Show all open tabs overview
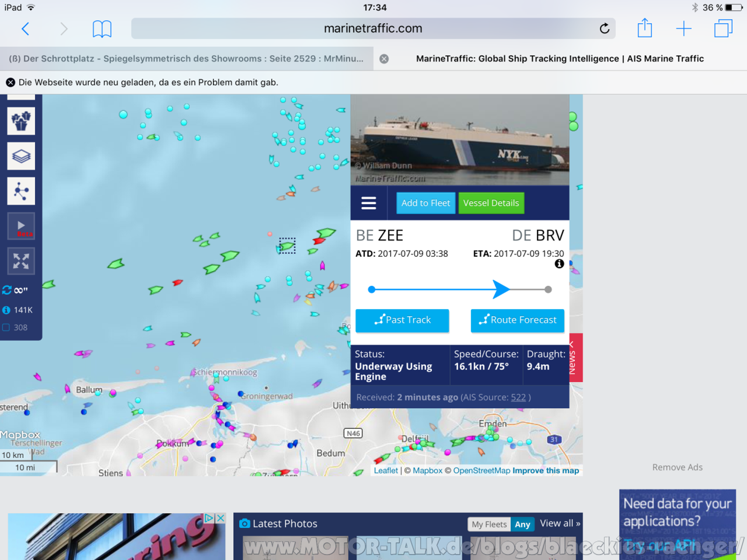 point(723,28)
